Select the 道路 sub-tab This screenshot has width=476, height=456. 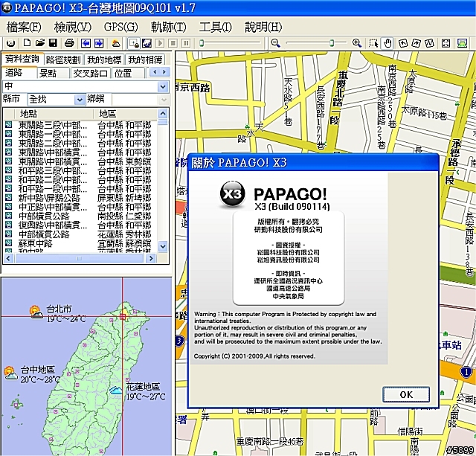(x=19, y=72)
